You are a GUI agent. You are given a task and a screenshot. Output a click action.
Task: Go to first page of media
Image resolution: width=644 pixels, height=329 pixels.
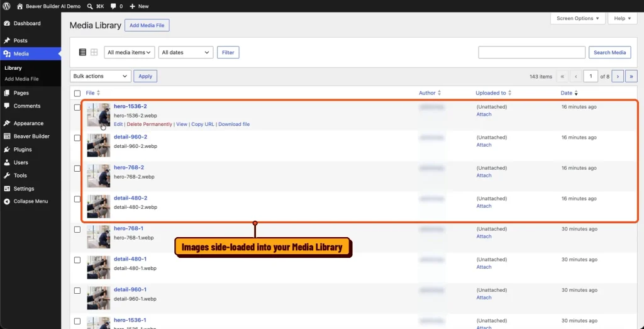pos(562,76)
